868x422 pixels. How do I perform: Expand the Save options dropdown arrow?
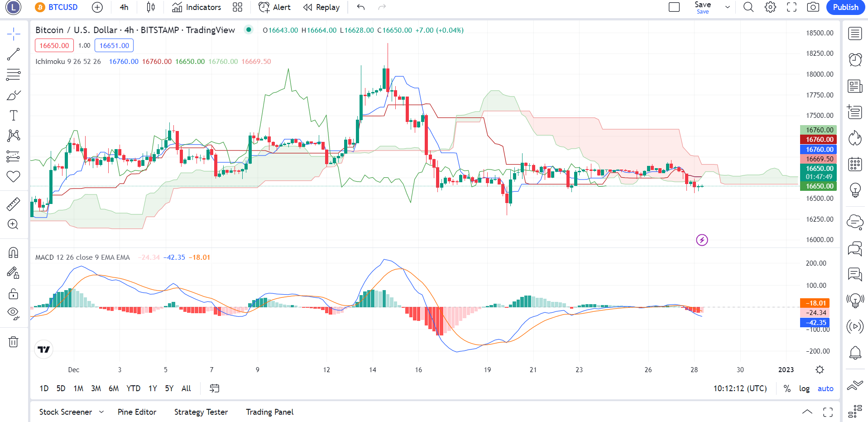point(728,7)
